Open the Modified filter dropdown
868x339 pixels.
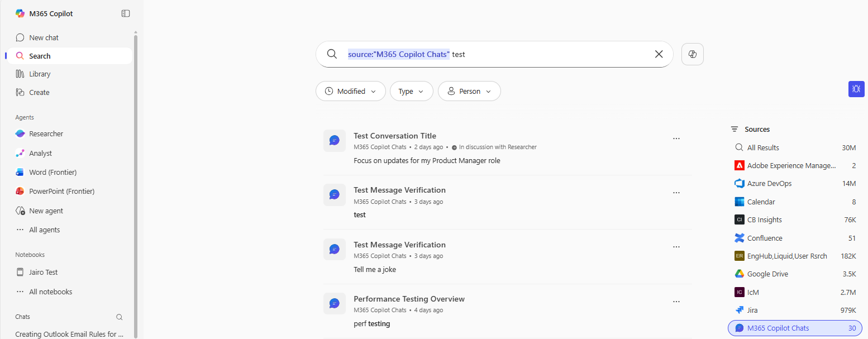[x=351, y=91]
